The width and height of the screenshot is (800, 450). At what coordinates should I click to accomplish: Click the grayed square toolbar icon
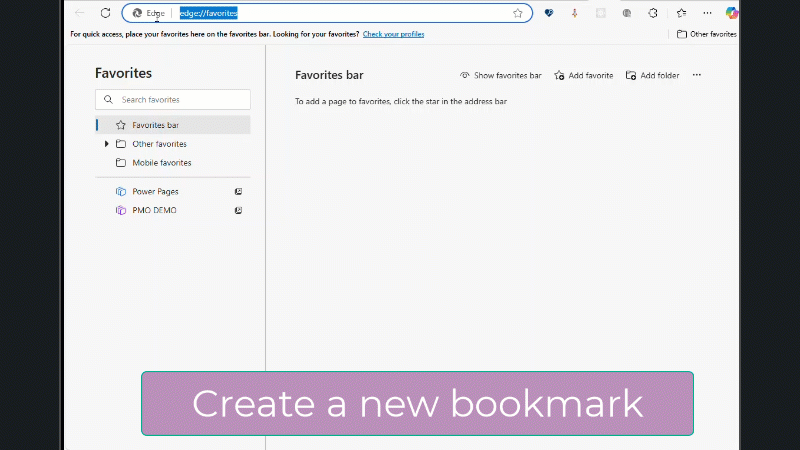(x=601, y=13)
